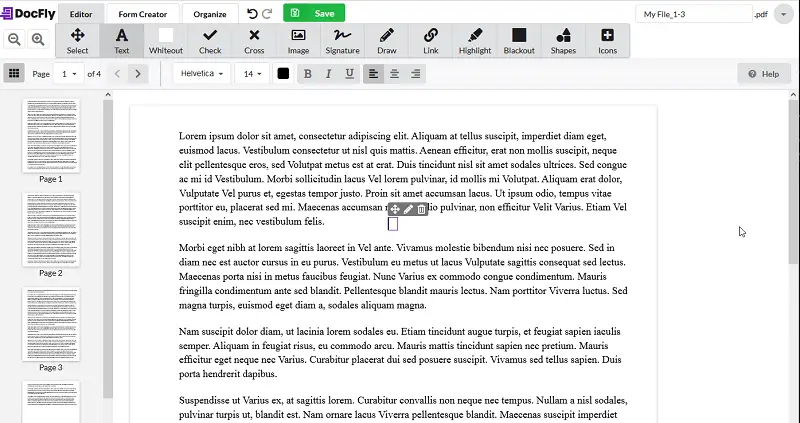
Task: Align text right
Action: [416, 74]
